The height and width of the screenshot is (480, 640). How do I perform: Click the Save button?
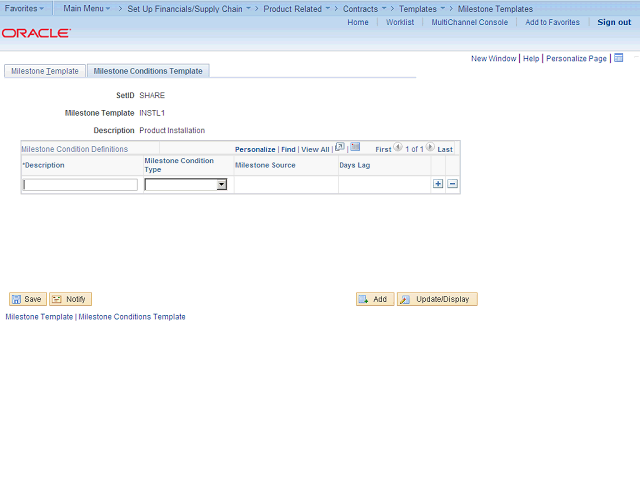[28, 299]
